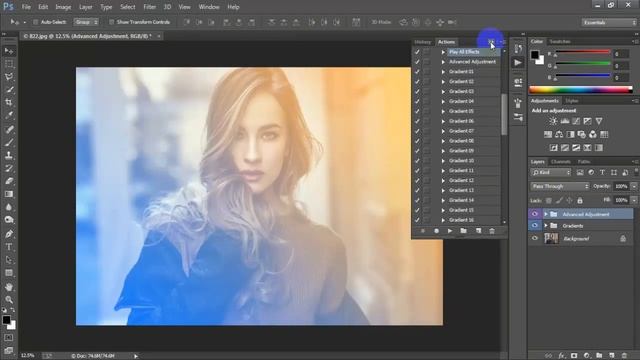Toggle checkmark for Gradient 01 action
This screenshot has width=640, height=360.
coord(417,71)
